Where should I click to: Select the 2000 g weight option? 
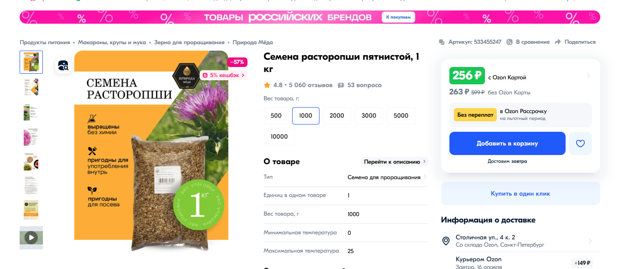click(x=337, y=116)
